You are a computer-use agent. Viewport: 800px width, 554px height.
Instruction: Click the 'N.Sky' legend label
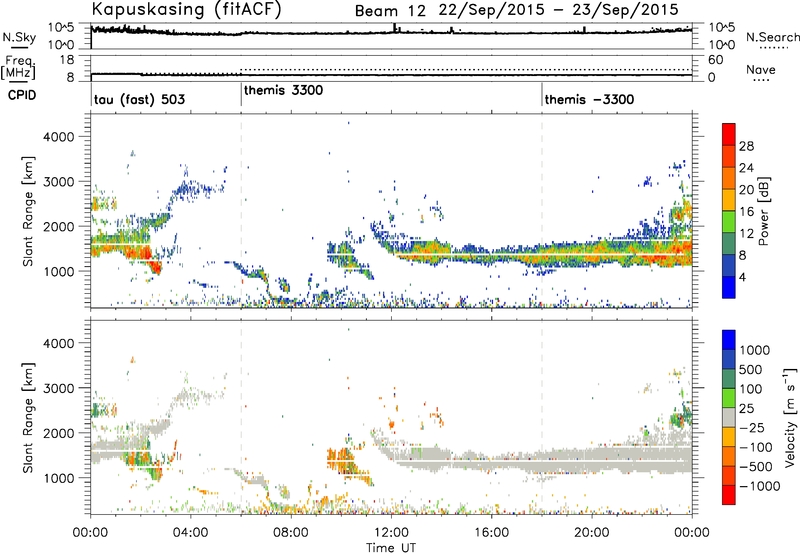tap(19, 37)
